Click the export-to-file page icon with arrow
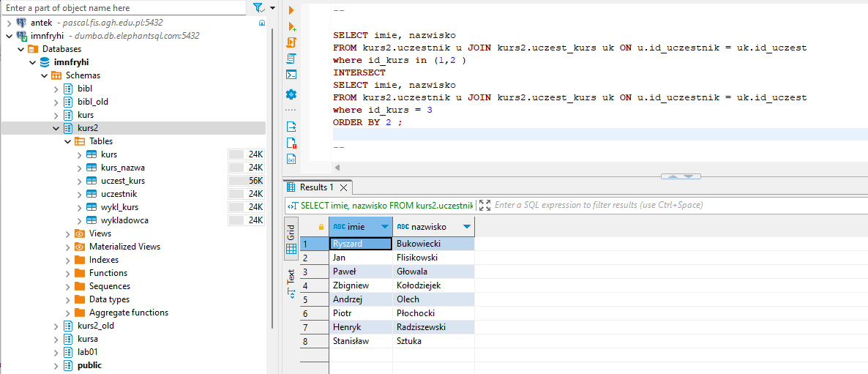 click(291, 126)
